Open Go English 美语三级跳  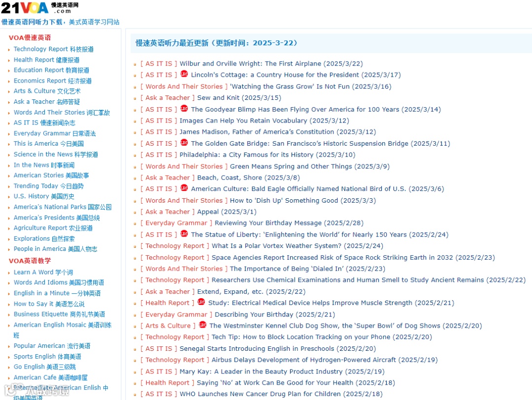(44, 367)
